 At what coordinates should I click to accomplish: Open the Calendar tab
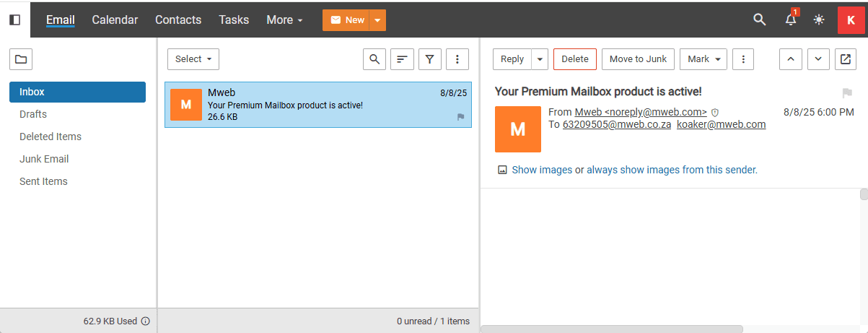pyautogui.click(x=115, y=20)
